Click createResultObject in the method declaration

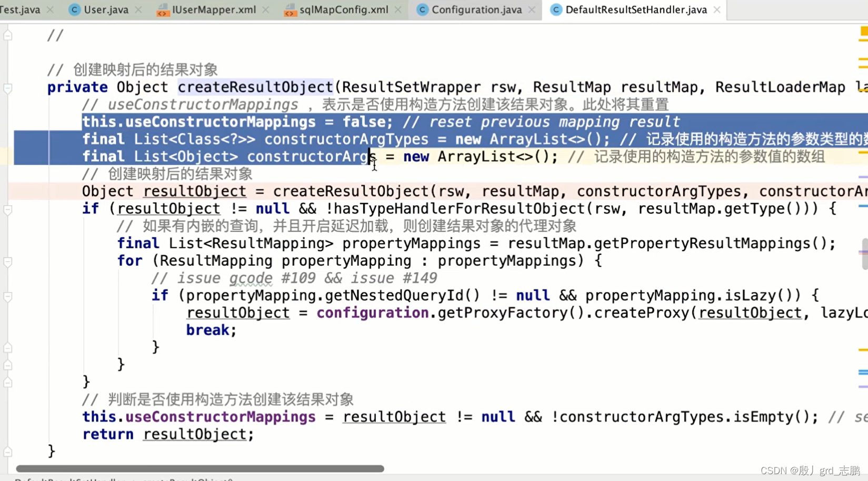[x=255, y=87]
